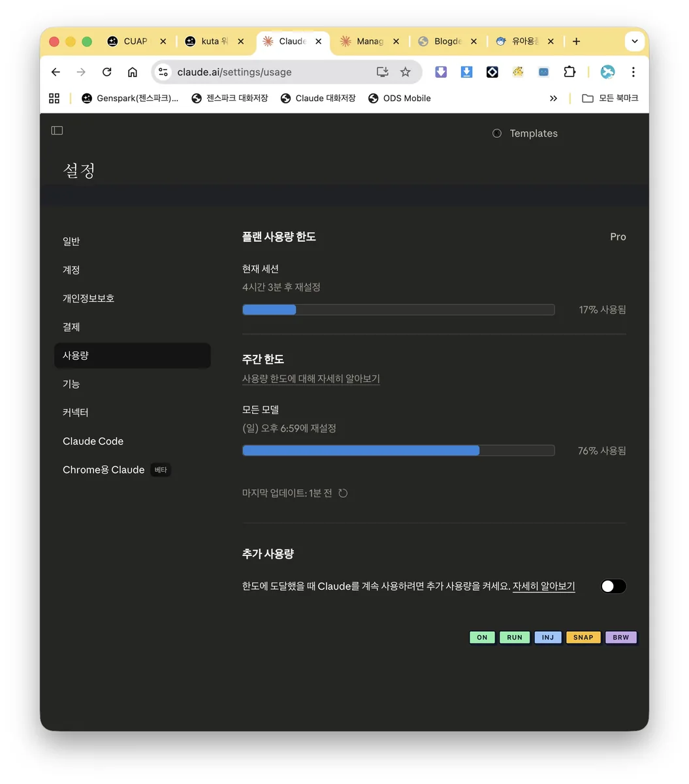Switch to the Blogde browser tab
Viewport: 689px width, 784px height.
448,41
